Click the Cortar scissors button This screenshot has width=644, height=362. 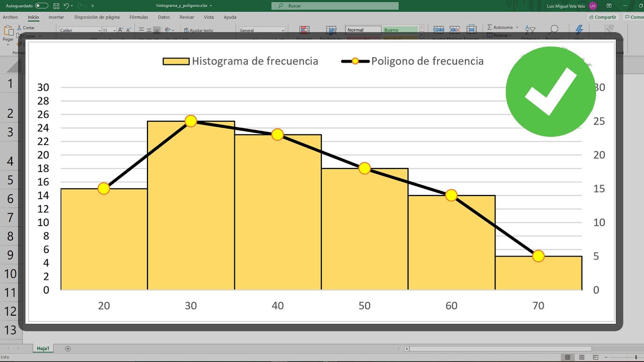tap(26, 28)
